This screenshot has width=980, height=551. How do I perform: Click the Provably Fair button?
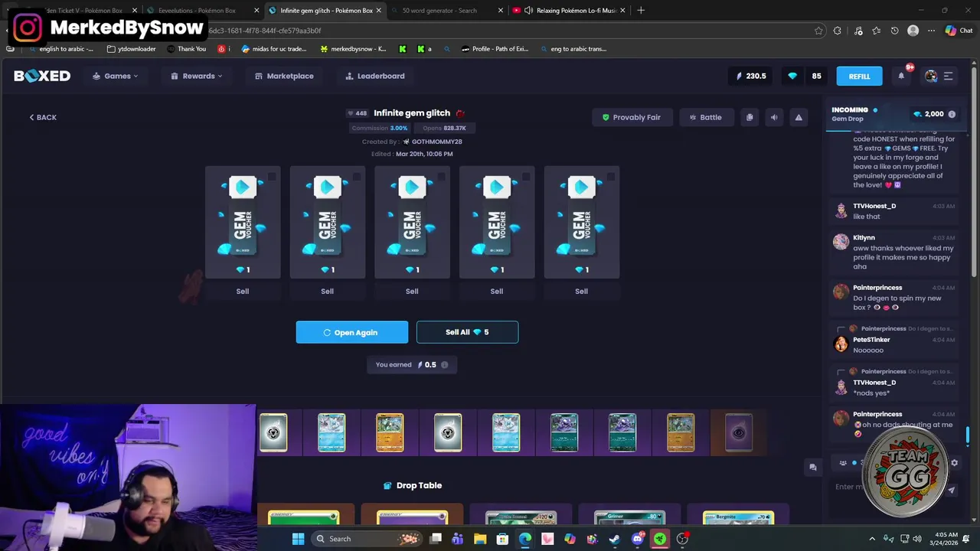631,117
